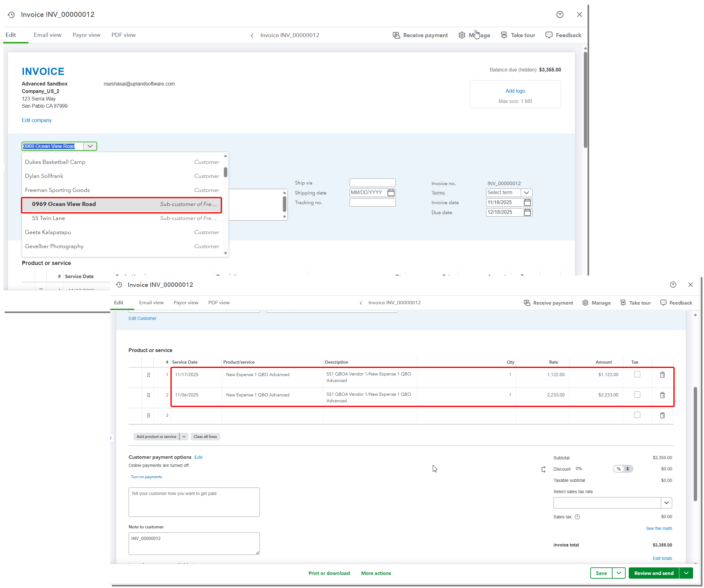Enable tax checkbox on line 2
Viewport: 704px width, 588px height.
click(637, 395)
